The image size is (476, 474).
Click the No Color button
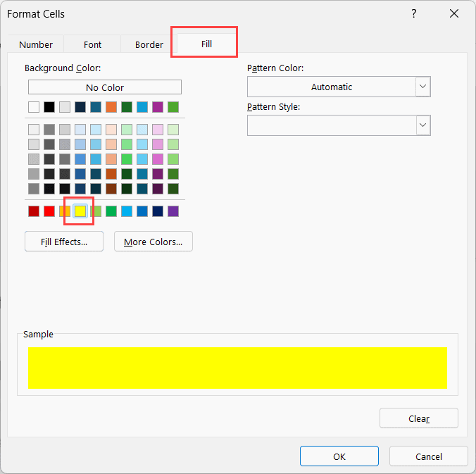105,87
